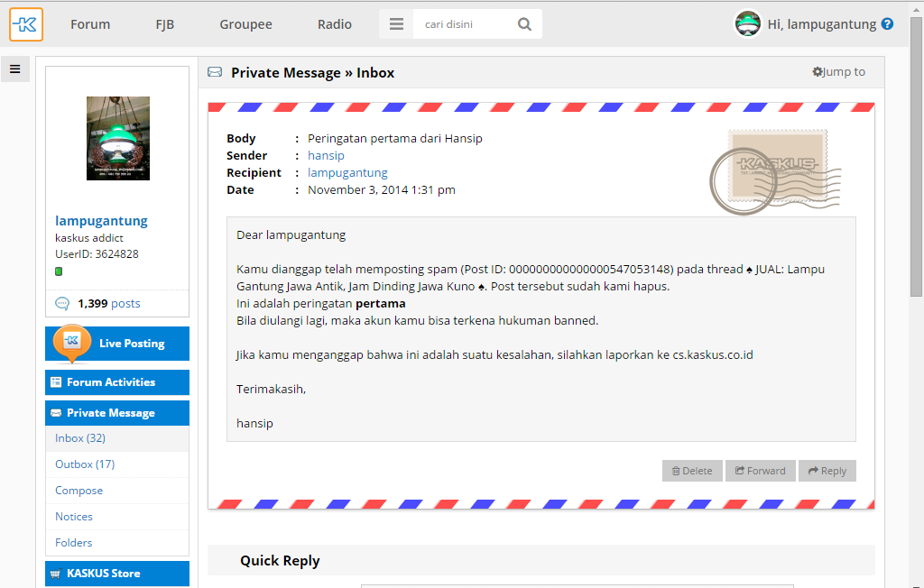View the 1,399 posts link

pos(109,303)
